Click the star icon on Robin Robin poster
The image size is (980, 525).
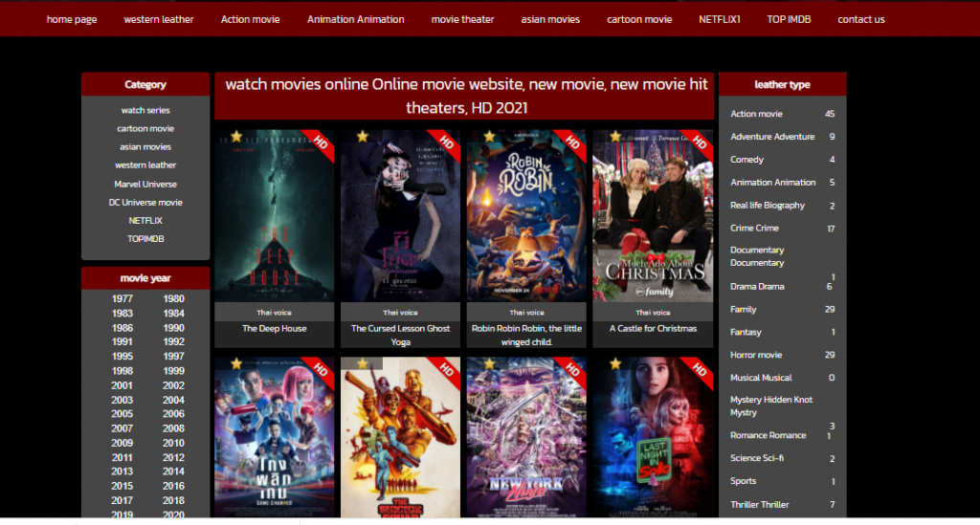[x=489, y=137]
